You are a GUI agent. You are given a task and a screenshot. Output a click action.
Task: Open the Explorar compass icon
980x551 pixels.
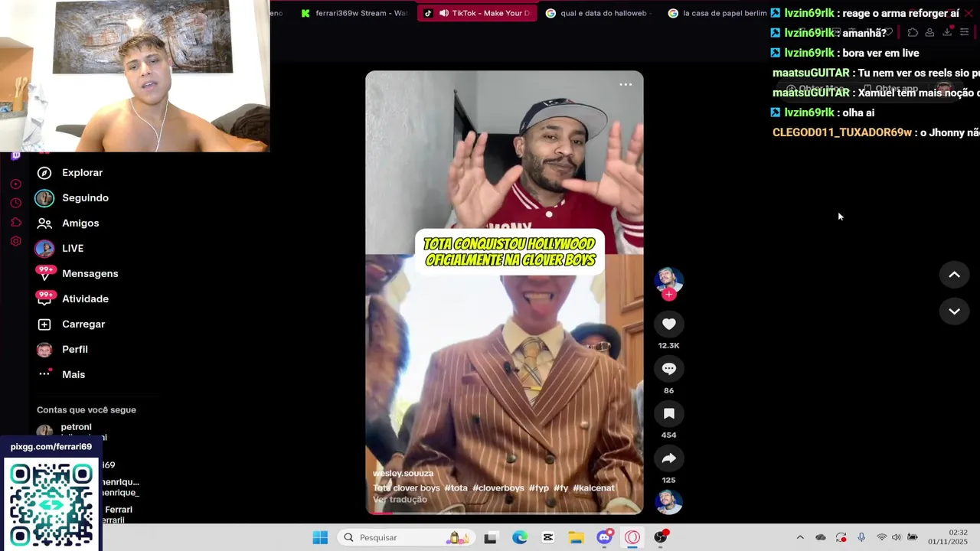tap(44, 173)
